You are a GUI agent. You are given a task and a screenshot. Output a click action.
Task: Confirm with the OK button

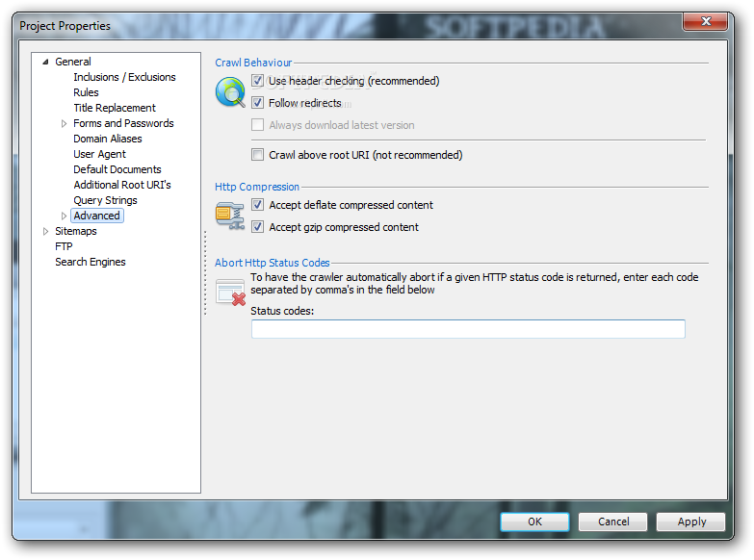pos(534,522)
